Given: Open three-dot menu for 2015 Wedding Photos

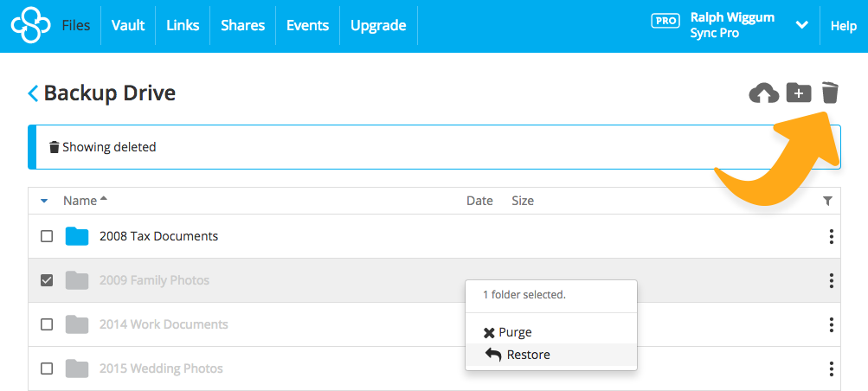Looking at the screenshot, I should (x=831, y=369).
